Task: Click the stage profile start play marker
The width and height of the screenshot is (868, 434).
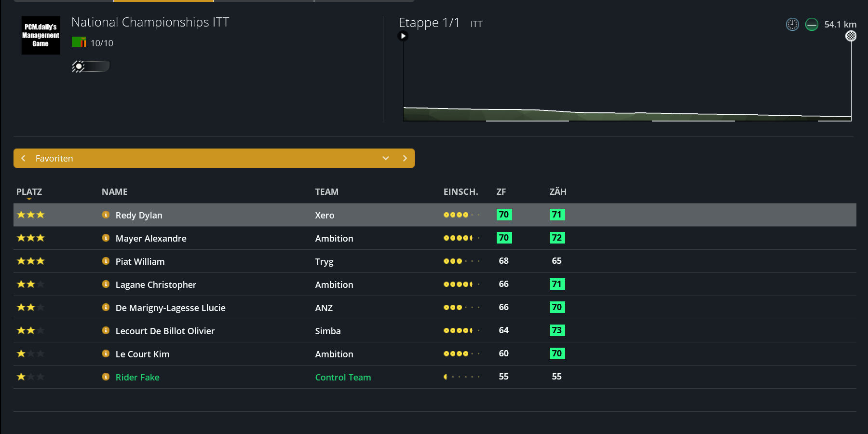Action: point(403,36)
